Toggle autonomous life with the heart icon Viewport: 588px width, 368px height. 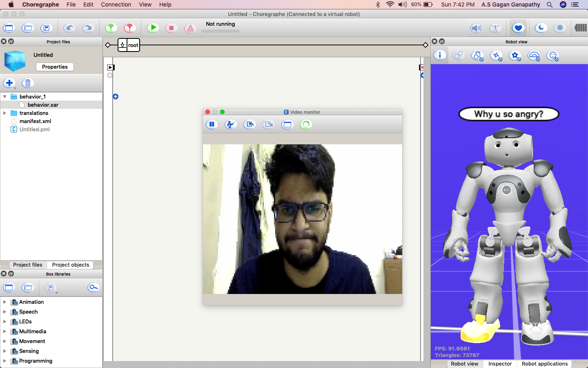click(x=518, y=28)
